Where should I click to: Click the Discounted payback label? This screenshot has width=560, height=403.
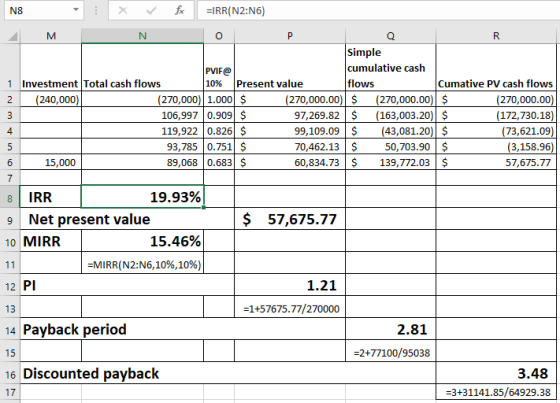point(91,373)
